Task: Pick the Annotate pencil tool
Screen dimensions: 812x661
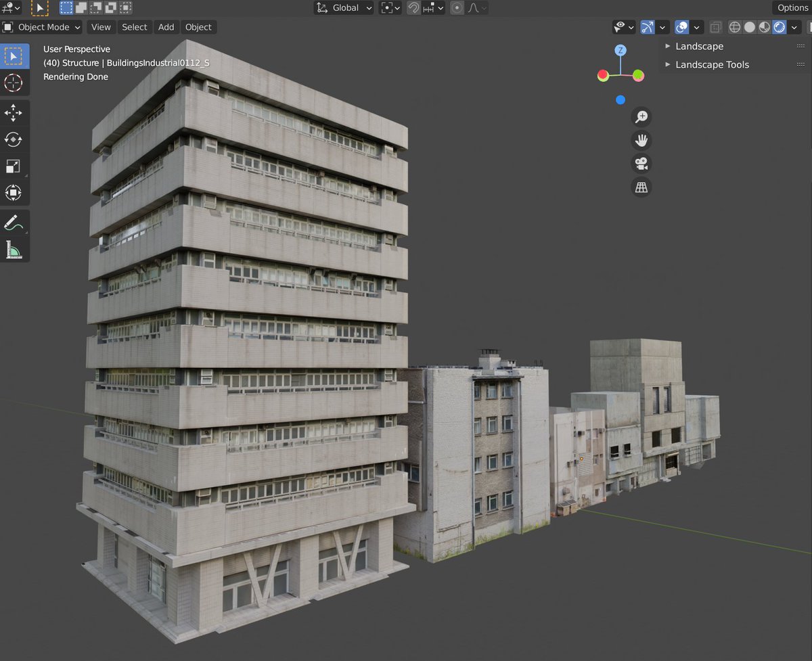Action: click(x=14, y=222)
